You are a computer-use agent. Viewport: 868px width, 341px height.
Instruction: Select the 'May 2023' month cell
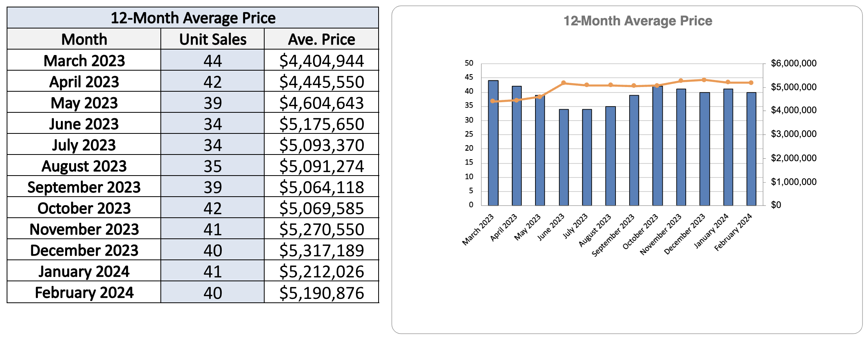(84, 102)
